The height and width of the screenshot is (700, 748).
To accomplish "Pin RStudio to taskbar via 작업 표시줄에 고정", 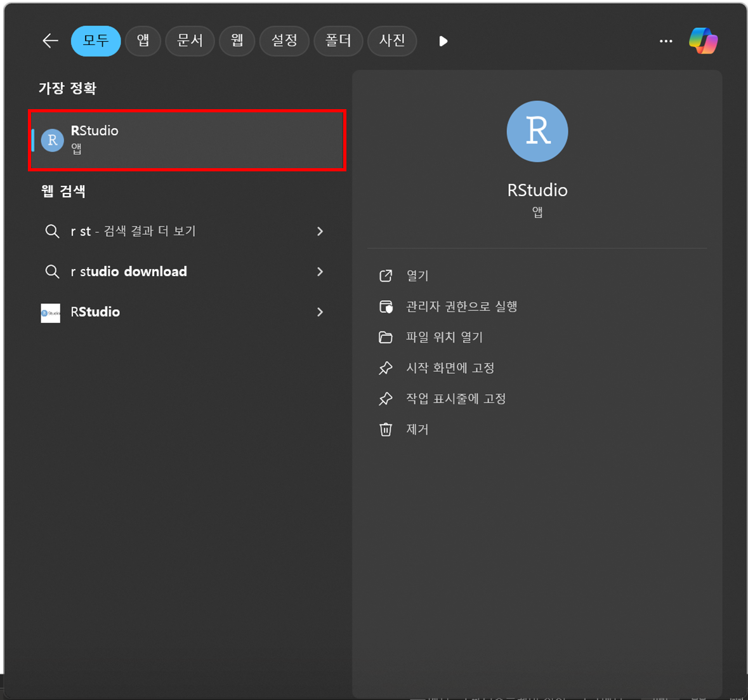I will 453,399.
